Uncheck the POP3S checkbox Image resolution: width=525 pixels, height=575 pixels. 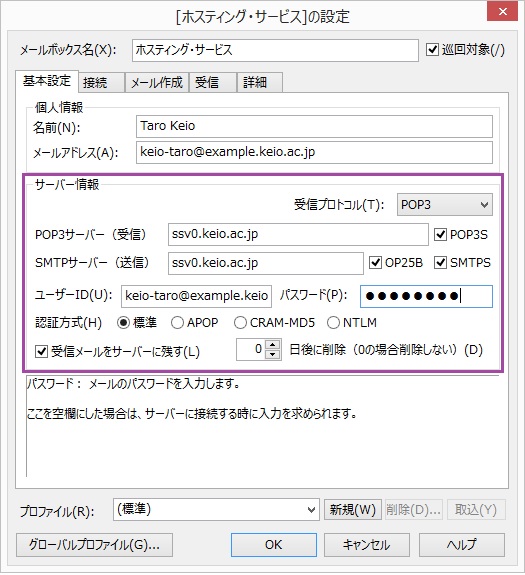point(440,234)
